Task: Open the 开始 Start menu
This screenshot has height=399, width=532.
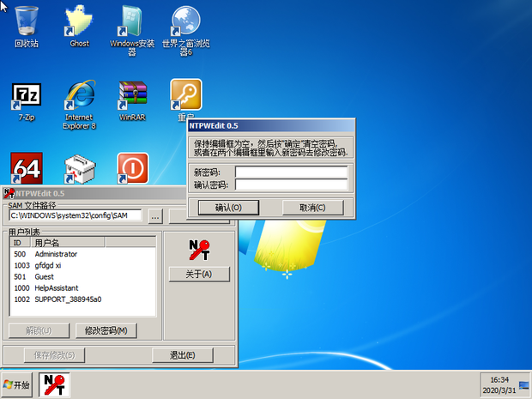Action: coord(17,384)
